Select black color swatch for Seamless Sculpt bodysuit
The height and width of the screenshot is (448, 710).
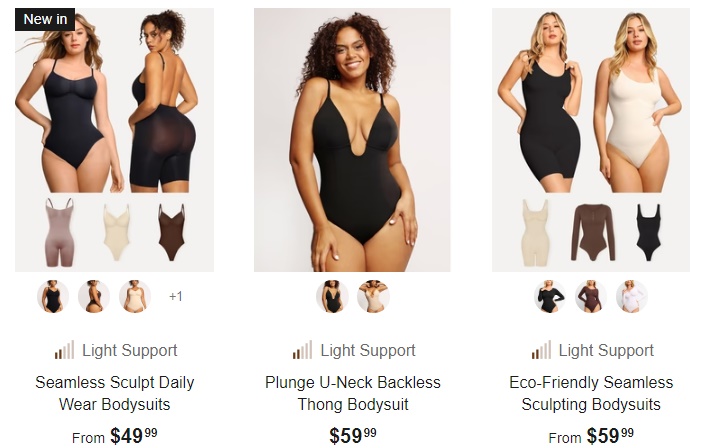53,296
